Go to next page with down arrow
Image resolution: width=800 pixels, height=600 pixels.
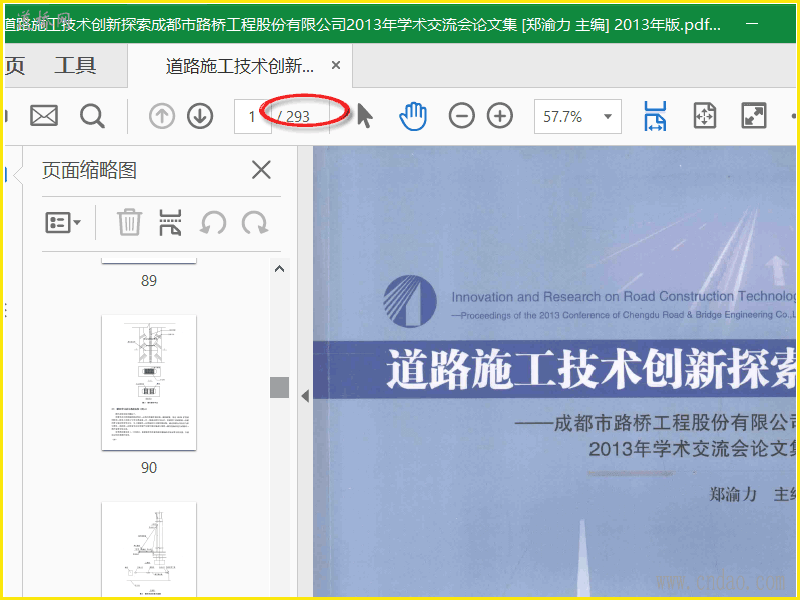pos(200,116)
